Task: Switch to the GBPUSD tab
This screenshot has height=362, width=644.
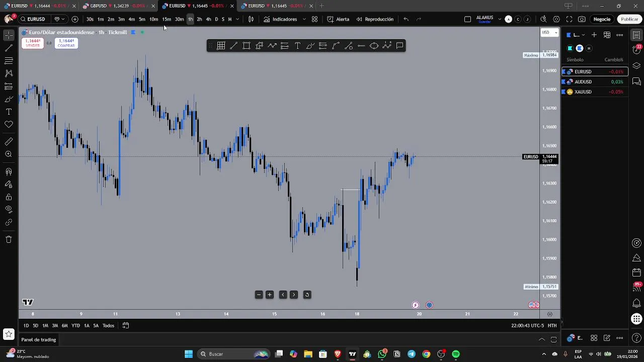Action: coord(119,6)
